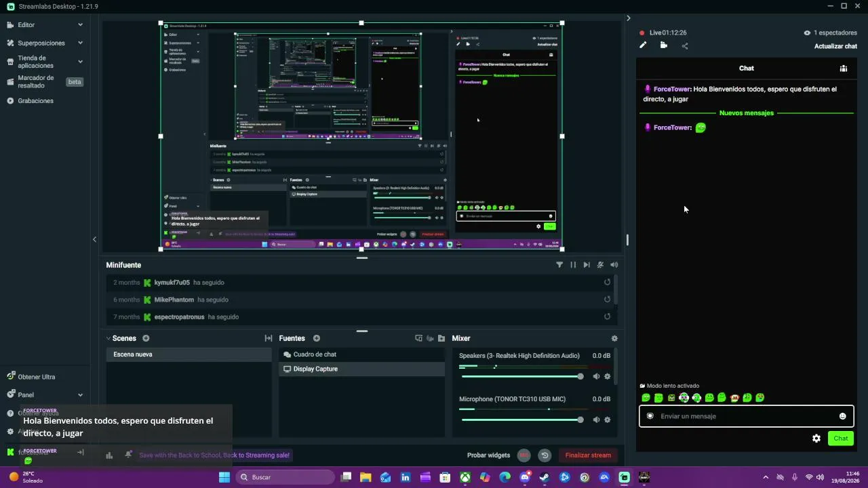Screen dimensions: 868x488
Task: Mute the Speakers Realtek audio source
Action: pyautogui.click(x=596, y=376)
